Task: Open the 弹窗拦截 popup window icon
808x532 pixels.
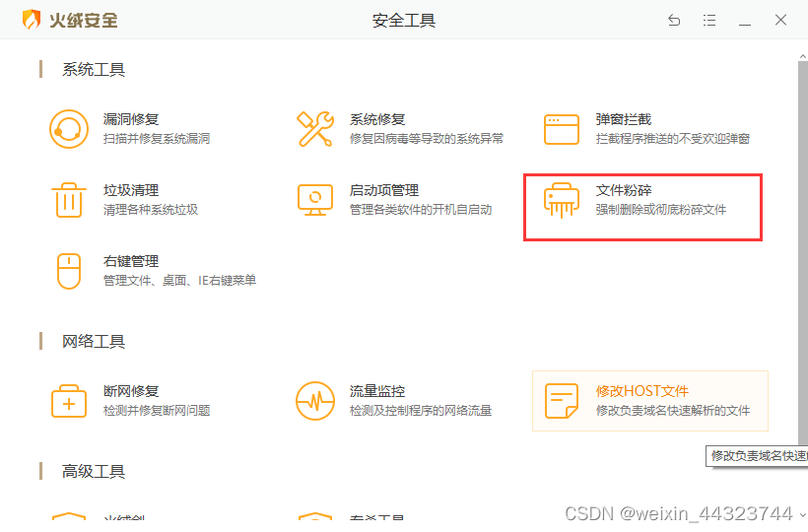Action: (x=562, y=129)
